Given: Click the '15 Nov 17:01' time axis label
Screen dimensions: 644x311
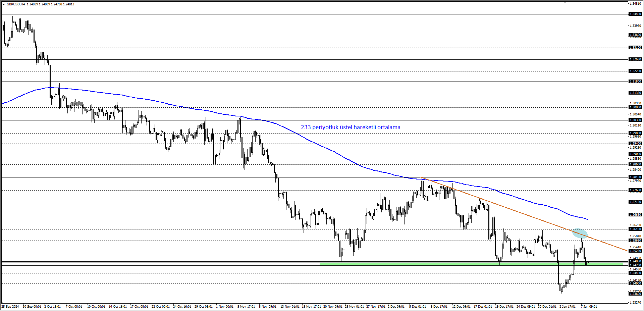Looking at the screenshot, I should click(x=312, y=307).
